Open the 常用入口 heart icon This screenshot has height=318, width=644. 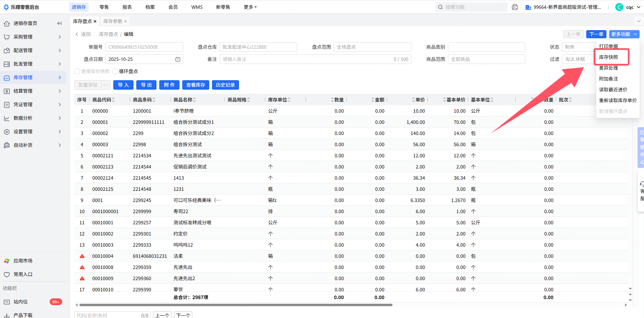pos(7,274)
